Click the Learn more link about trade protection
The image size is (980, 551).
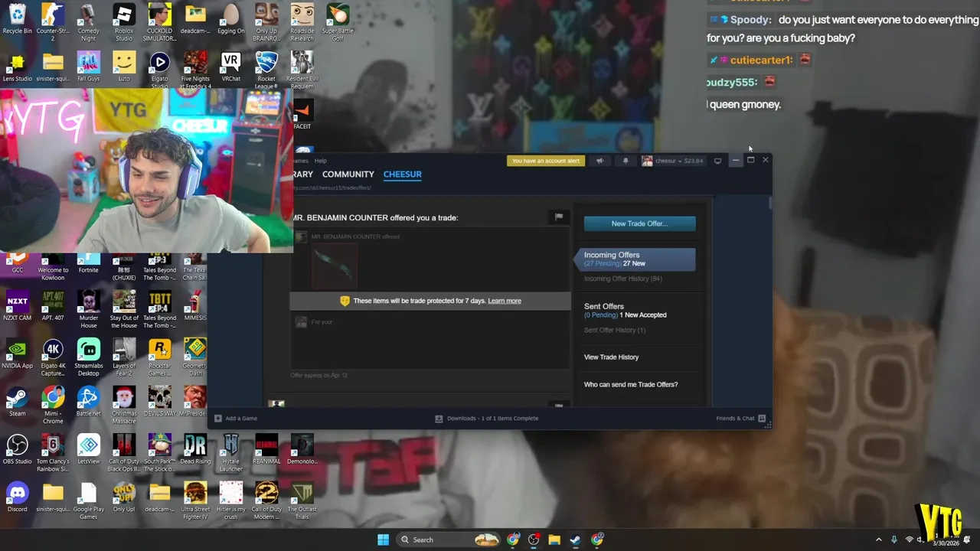tap(504, 301)
